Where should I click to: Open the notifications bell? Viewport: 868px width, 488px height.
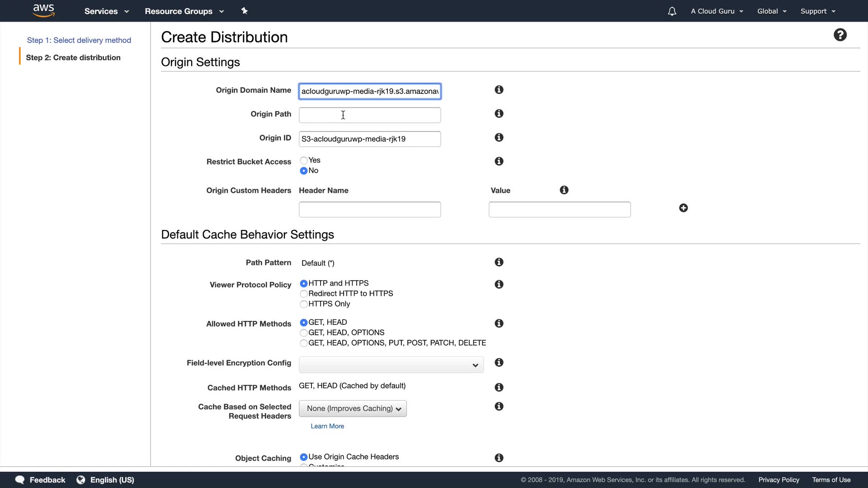tap(672, 11)
